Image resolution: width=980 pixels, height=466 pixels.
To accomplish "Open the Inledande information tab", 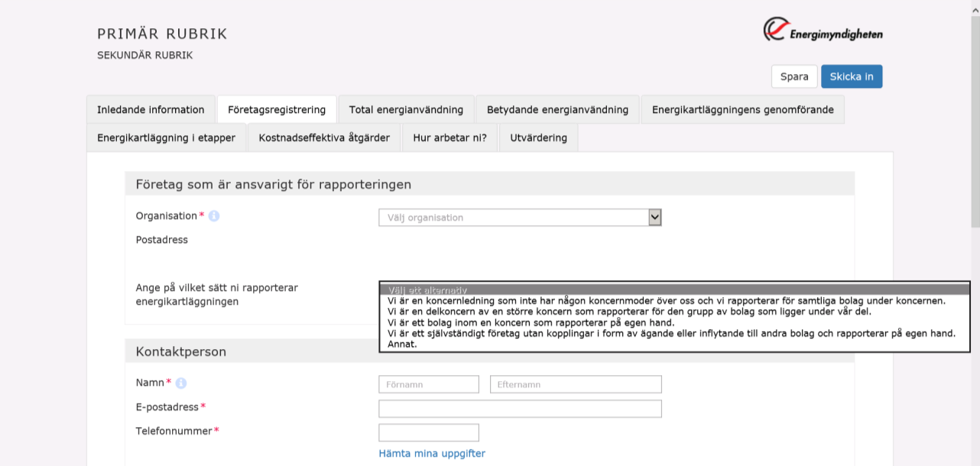I will (151, 109).
